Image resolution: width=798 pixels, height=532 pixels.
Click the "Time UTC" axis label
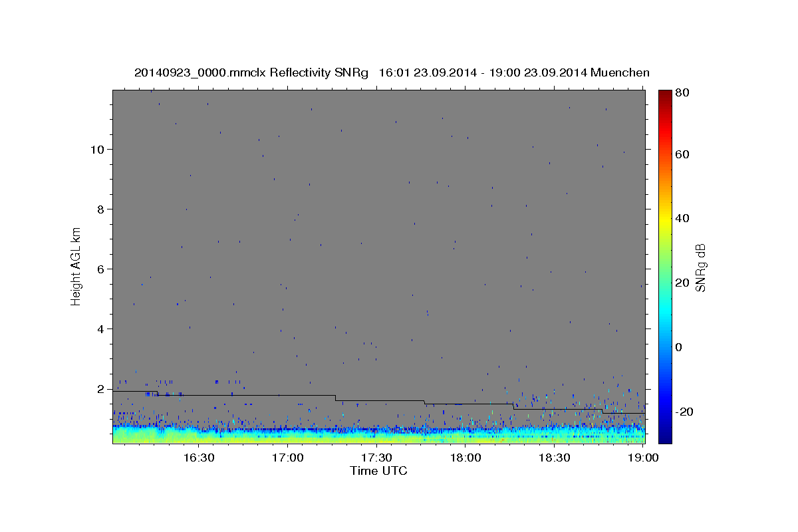tap(378, 471)
